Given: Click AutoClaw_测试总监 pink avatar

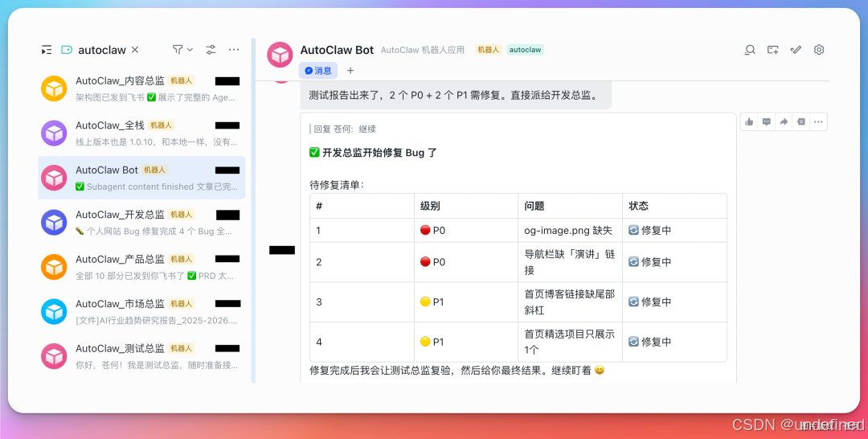Looking at the screenshot, I should (x=55, y=356).
